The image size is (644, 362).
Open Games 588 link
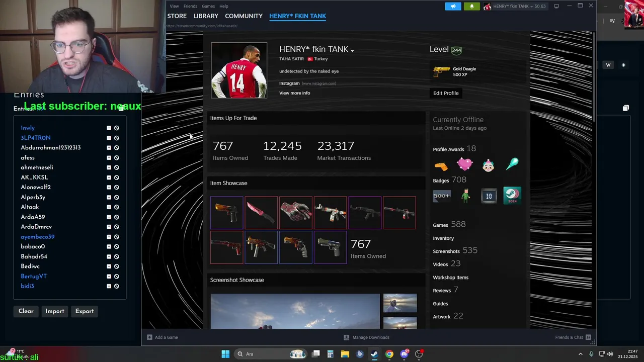point(449,224)
